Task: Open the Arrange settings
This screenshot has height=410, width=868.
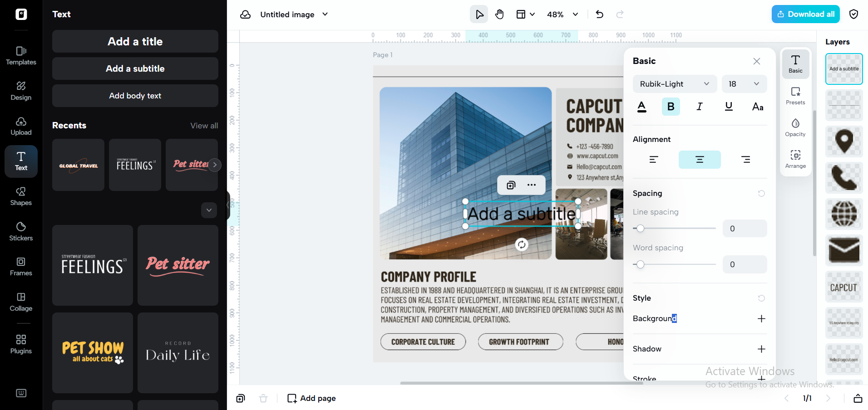Action: point(795,159)
